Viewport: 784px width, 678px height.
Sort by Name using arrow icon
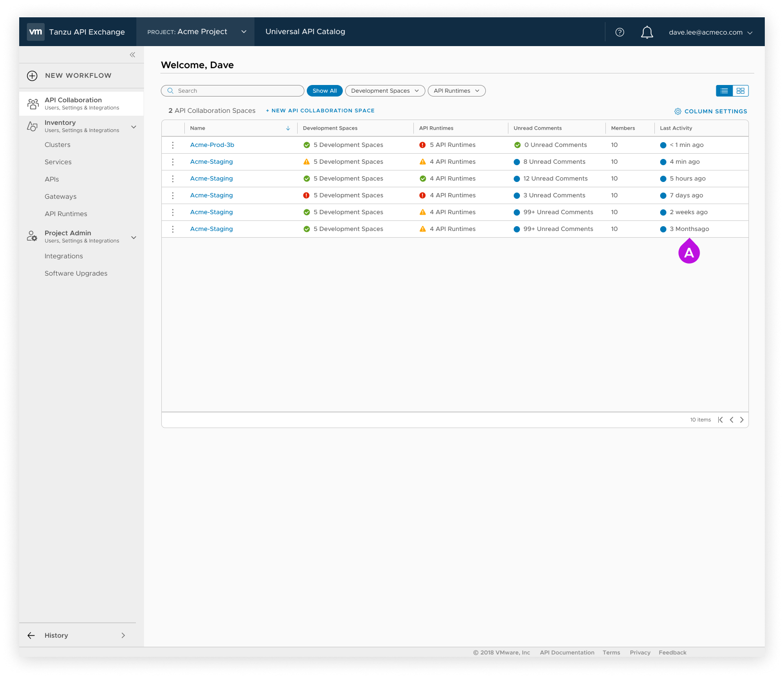pyautogui.click(x=288, y=128)
